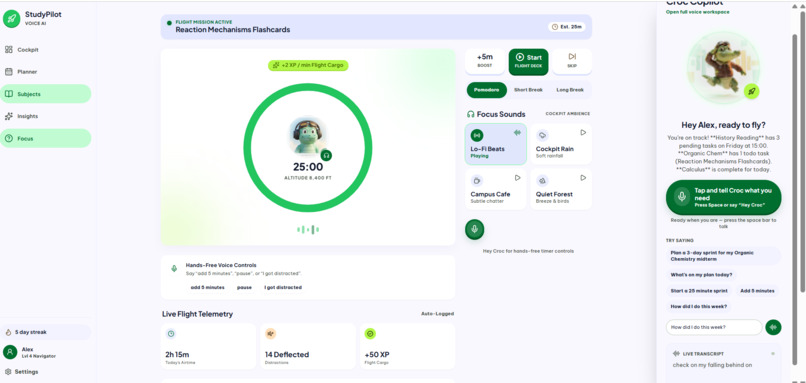Click the green send voice button beside input
Image resolution: width=806 pixels, height=383 pixels.
coord(773,327)
